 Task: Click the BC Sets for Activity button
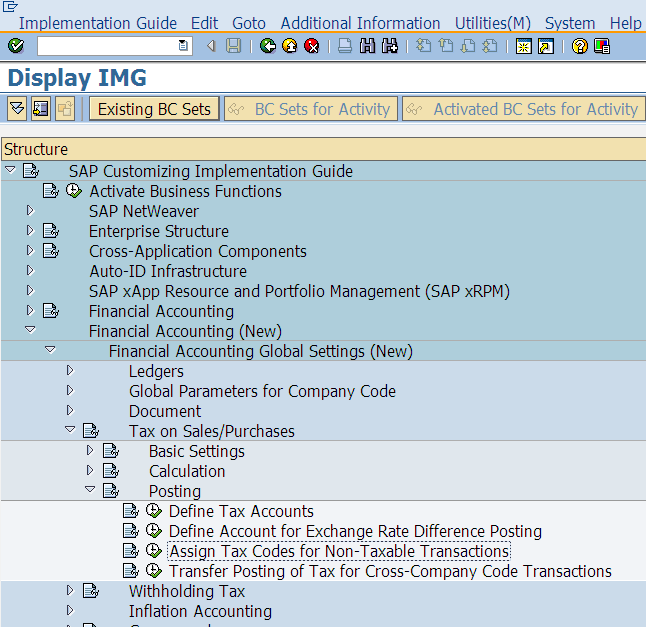[311, 109]
